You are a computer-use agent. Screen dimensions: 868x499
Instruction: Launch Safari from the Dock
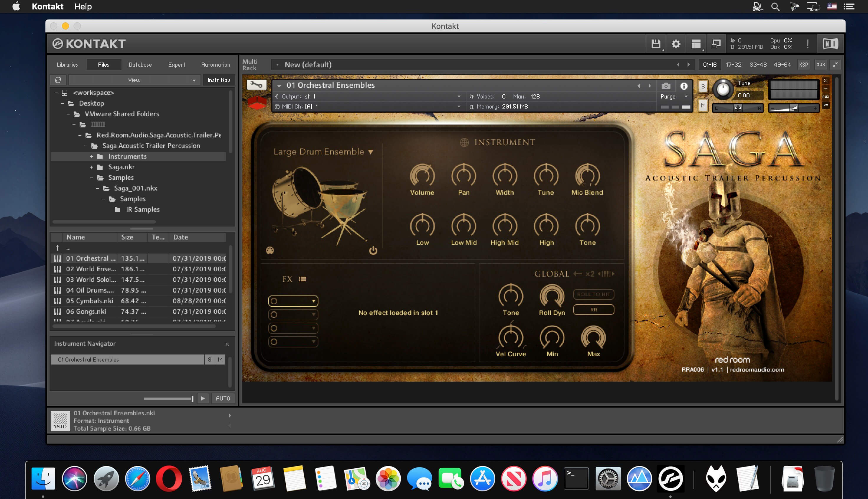pyautogui.click(x=137, y=478)
